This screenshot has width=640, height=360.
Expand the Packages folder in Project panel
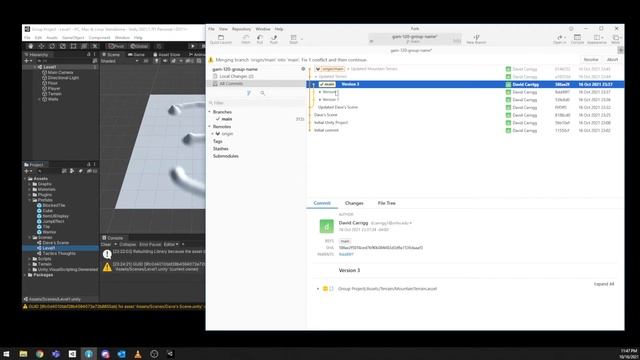(x=25, y=275)
